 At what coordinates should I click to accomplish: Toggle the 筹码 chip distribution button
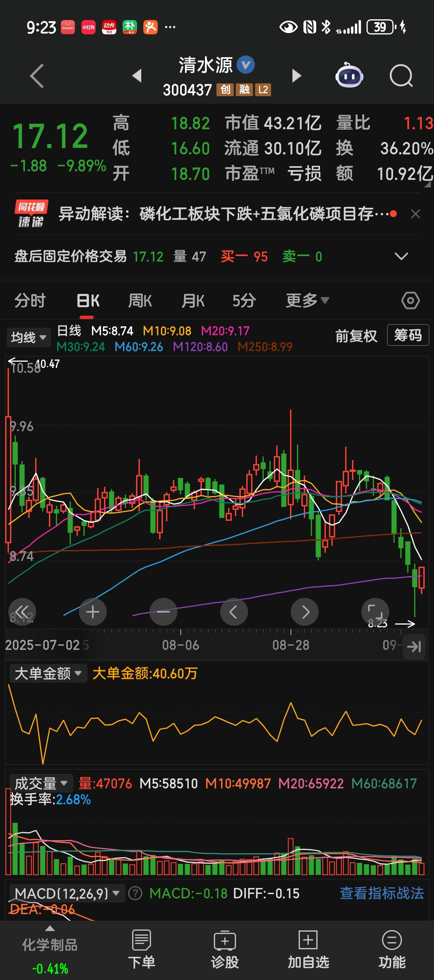coord(408,335)
